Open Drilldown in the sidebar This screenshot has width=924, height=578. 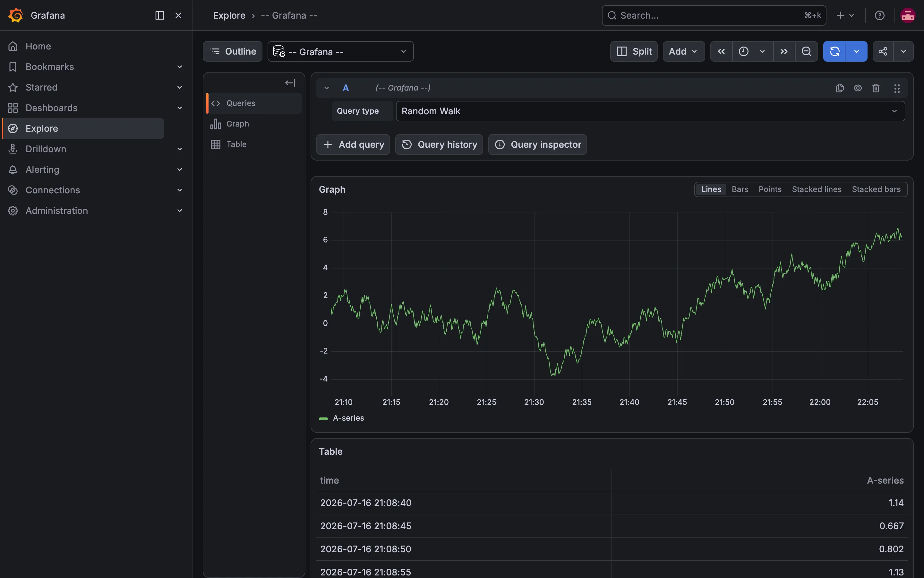(x=46, y=149)
